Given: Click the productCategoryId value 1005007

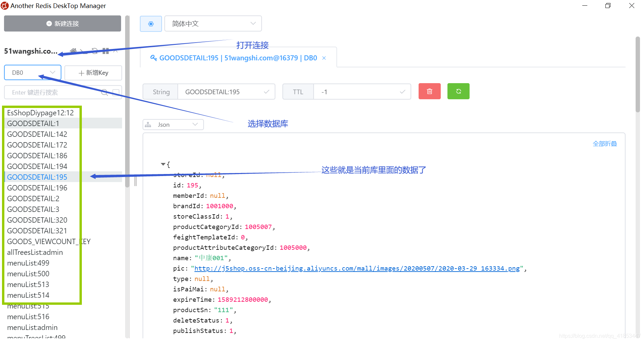Looking at the screenshot, I should 258,227.
